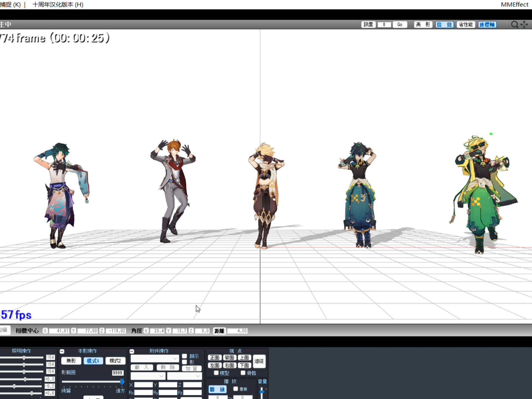532x399 pixels.
Task: Click the 播放 play button
Action: 218,389
